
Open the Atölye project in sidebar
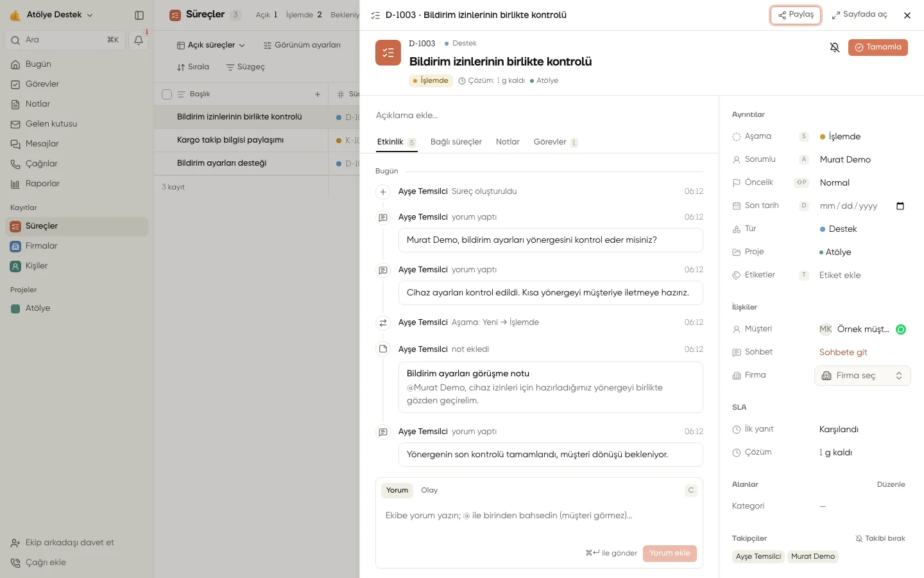pos(76,308)
